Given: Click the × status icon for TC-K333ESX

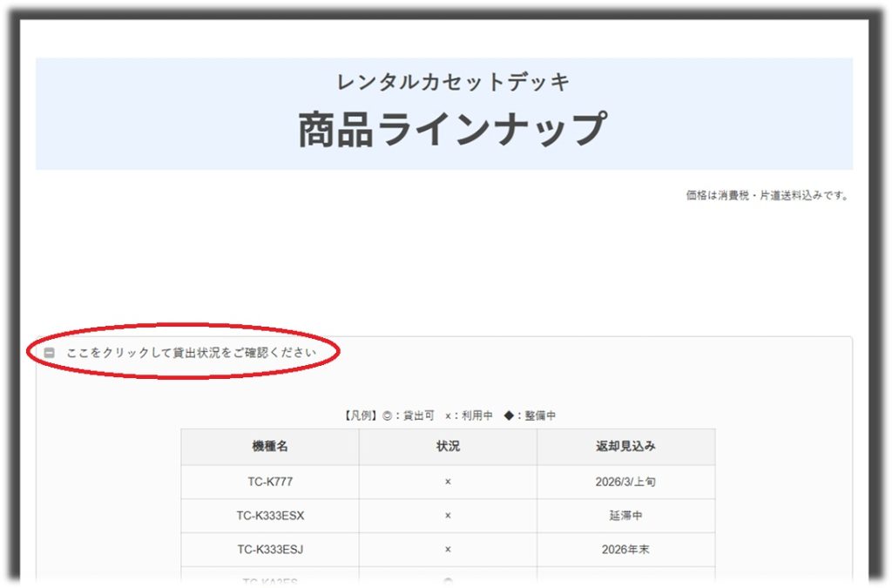Looking at the screenshot, I should tap(448, 516).
